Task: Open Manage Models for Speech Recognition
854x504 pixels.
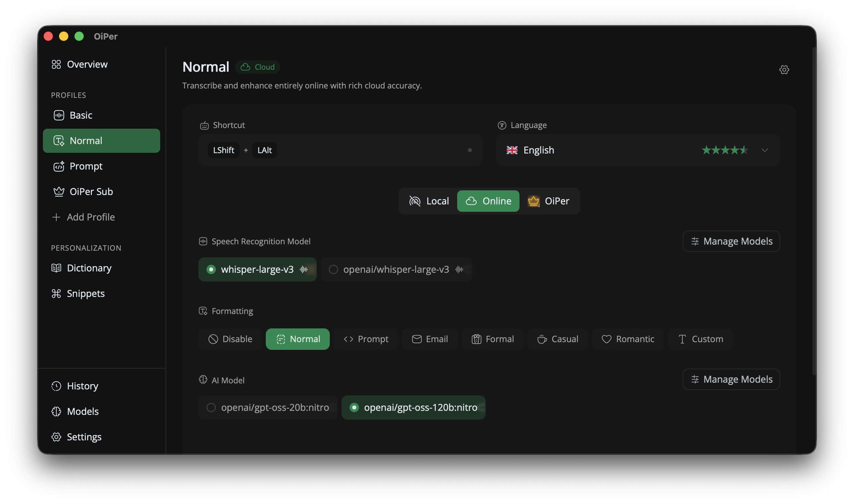Action: coord(731,241)
